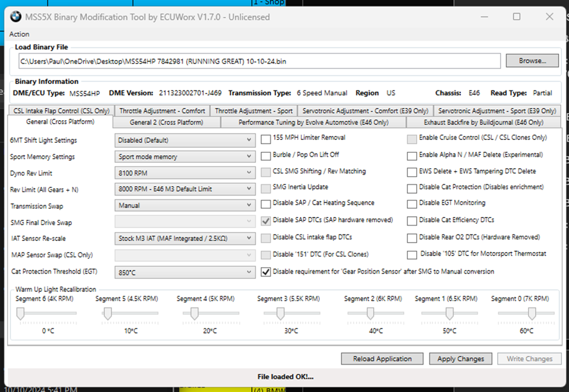Open General 2 (Cross Platform) tab

pos(166,122)
